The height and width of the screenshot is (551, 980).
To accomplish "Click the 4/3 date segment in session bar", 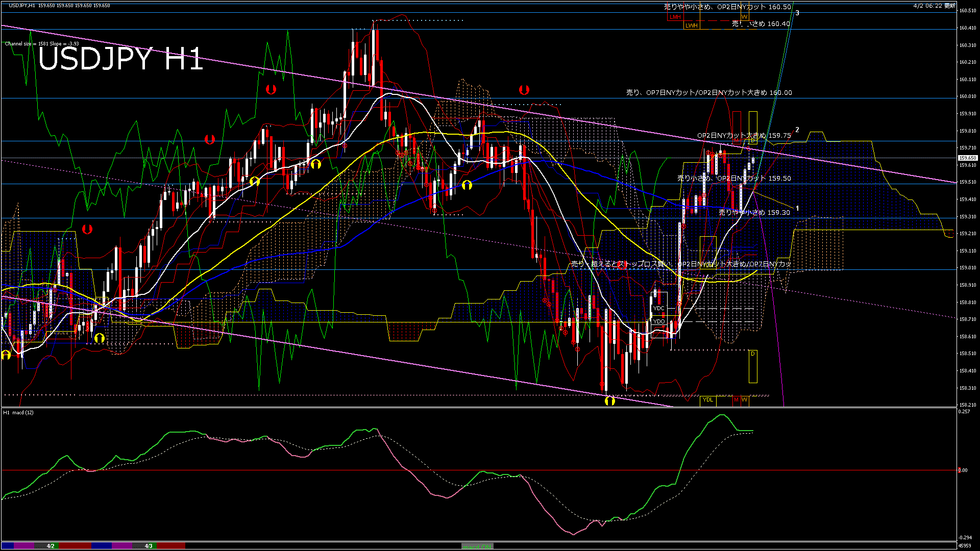I will click(148, 546).
